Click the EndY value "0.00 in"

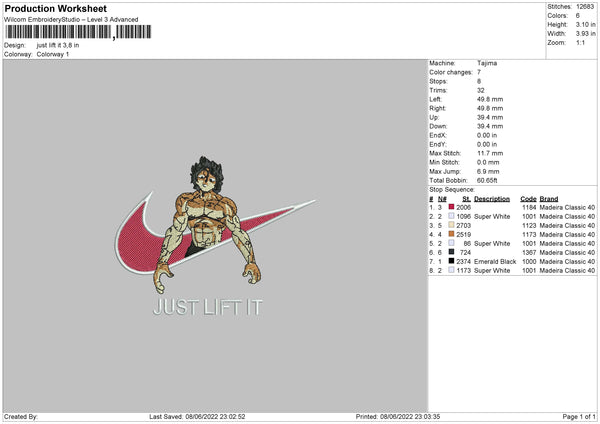tap(487, 145)
